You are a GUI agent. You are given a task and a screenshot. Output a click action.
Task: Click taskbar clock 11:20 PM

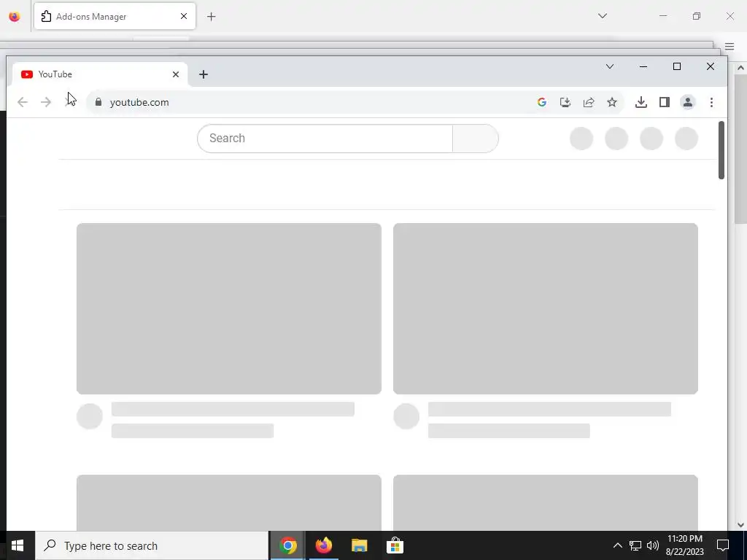click(x=684, y=539)
